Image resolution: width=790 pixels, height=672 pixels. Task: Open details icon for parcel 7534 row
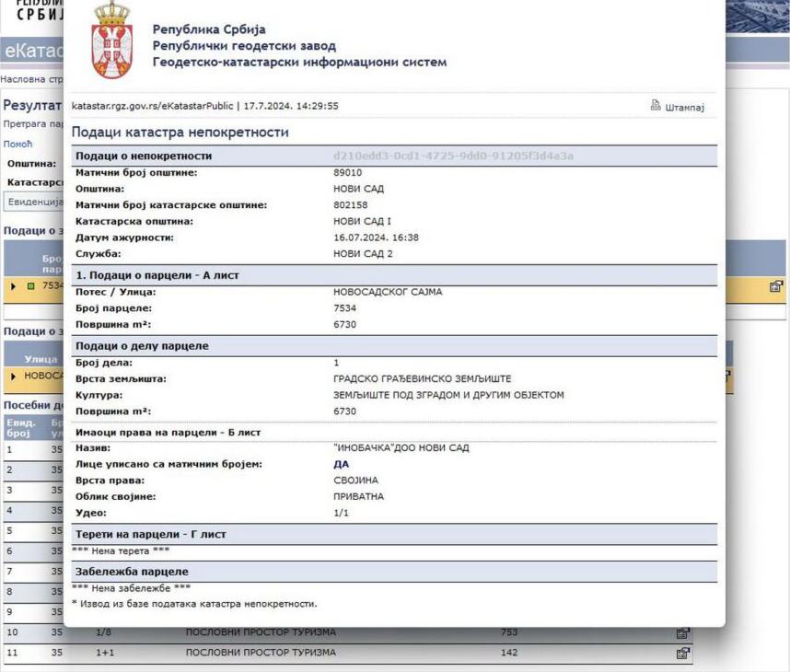point(775,286)
